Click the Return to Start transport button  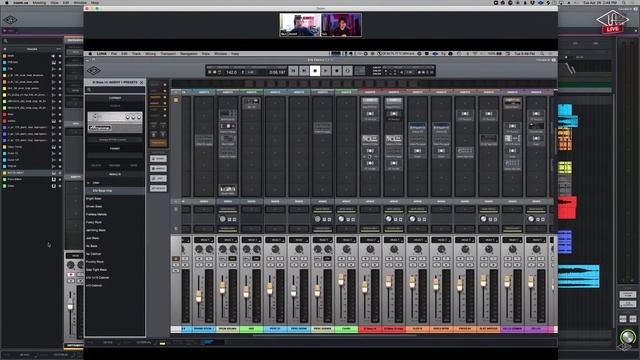point(293,71)
